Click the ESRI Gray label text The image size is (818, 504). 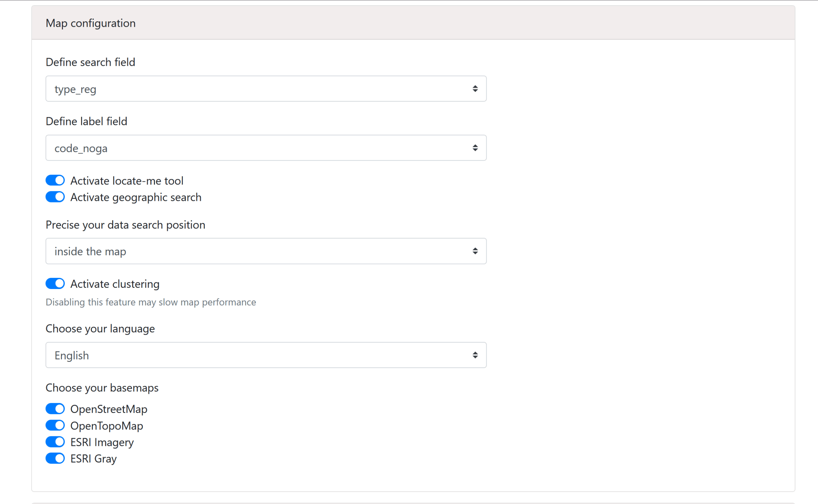pyautogui.click(x=93, y=459)
